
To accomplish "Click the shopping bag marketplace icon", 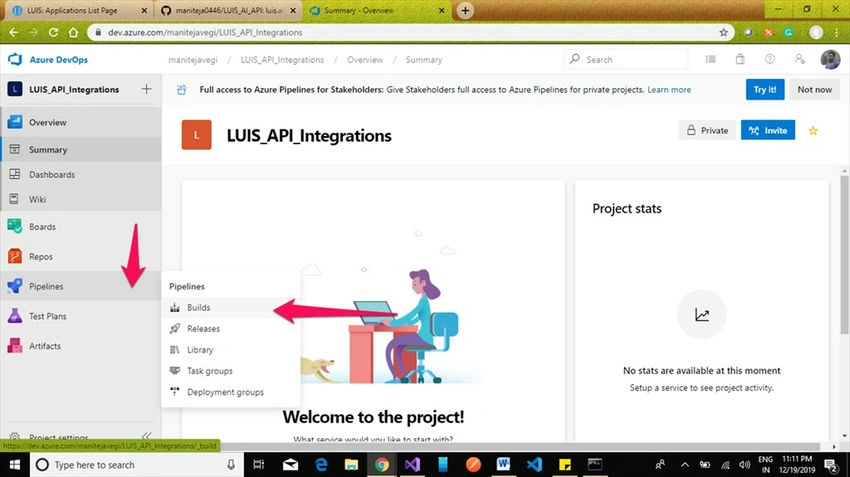I will coord(740,59).
